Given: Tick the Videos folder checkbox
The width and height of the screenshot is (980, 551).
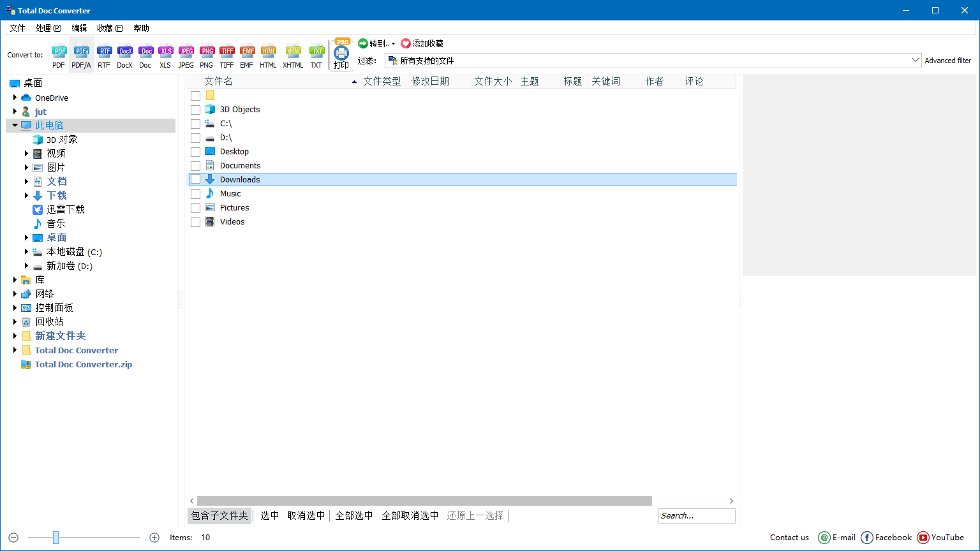Looking at the screenshot, I should 196,222.
